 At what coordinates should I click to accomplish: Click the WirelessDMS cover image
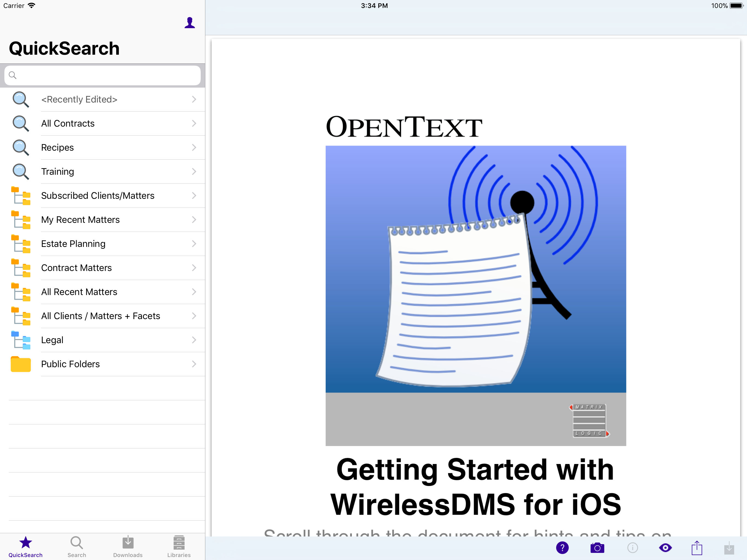click(x=475, y=296)
